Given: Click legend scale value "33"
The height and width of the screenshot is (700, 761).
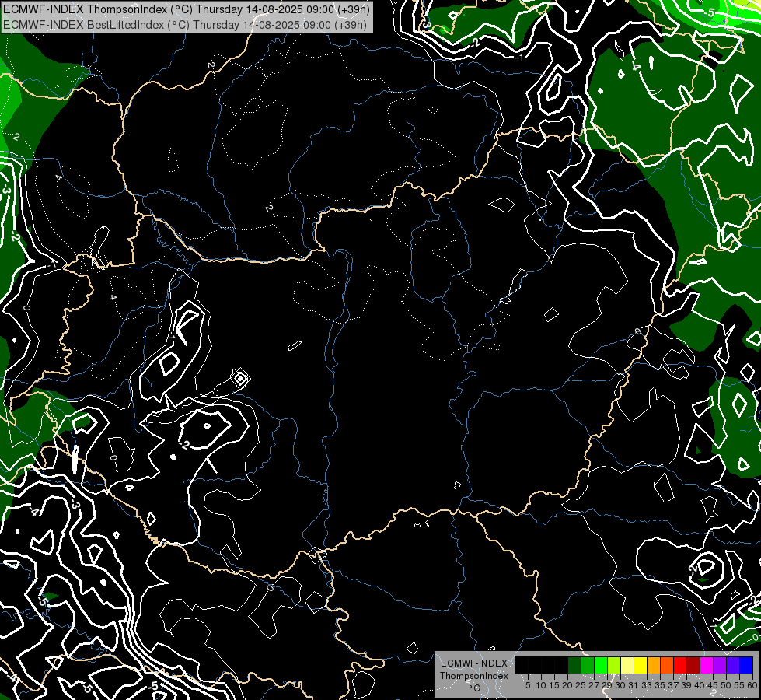Looking at the screenshot, I should (647, 685).
